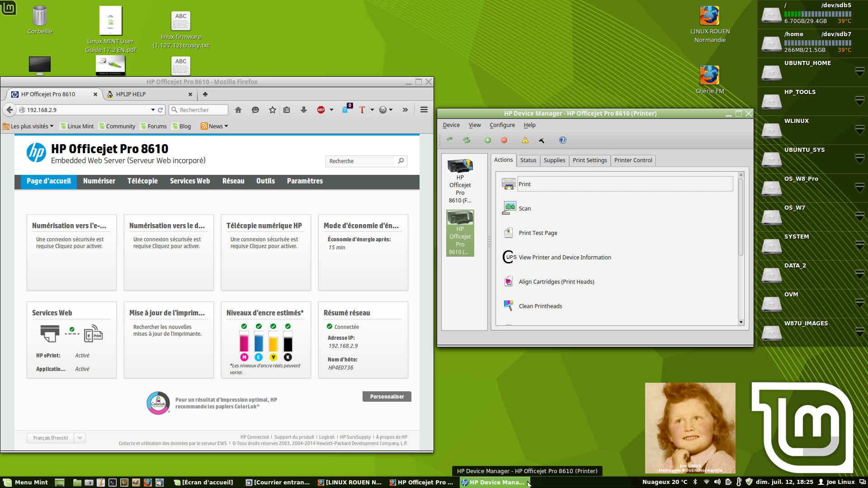The height and width of the screenshot is (488, 868).
Task: Click the yellow ink level bar
Action: pos(273,341)
